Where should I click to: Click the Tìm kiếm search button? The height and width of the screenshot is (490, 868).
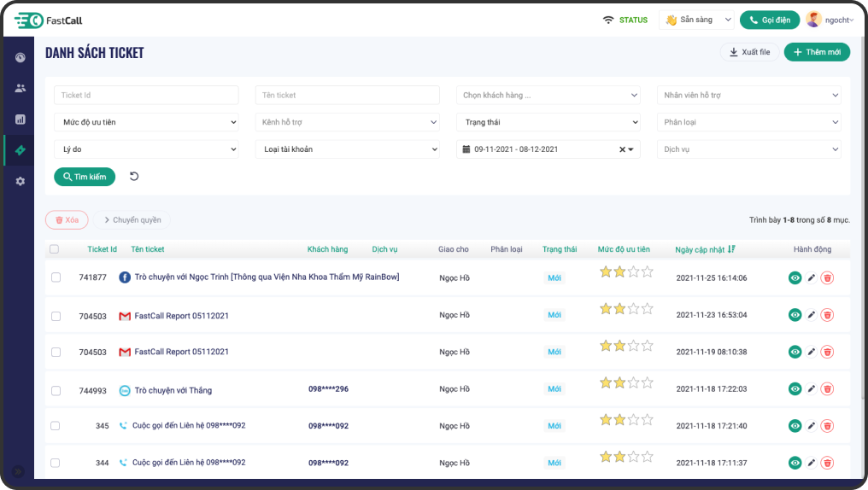(85, 177)
